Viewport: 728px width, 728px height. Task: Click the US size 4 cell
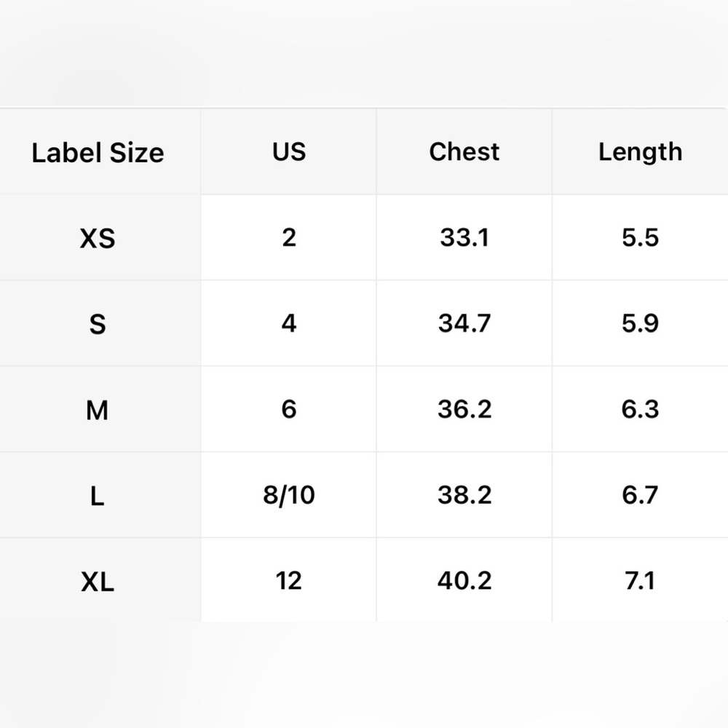click(x=289, y=323)
